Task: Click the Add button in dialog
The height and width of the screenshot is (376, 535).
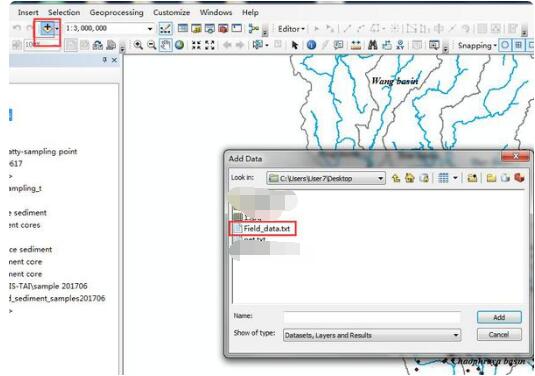Action: point(499,317)
